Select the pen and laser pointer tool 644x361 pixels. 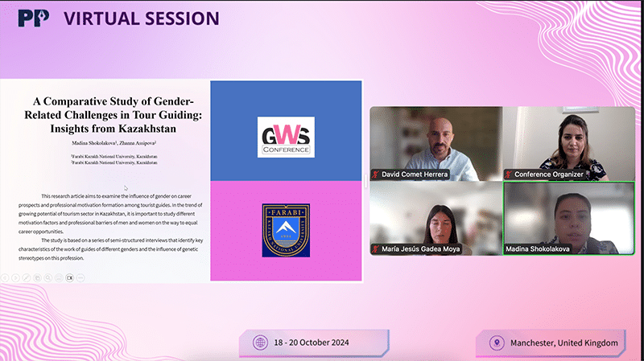[x=27, y=277]
